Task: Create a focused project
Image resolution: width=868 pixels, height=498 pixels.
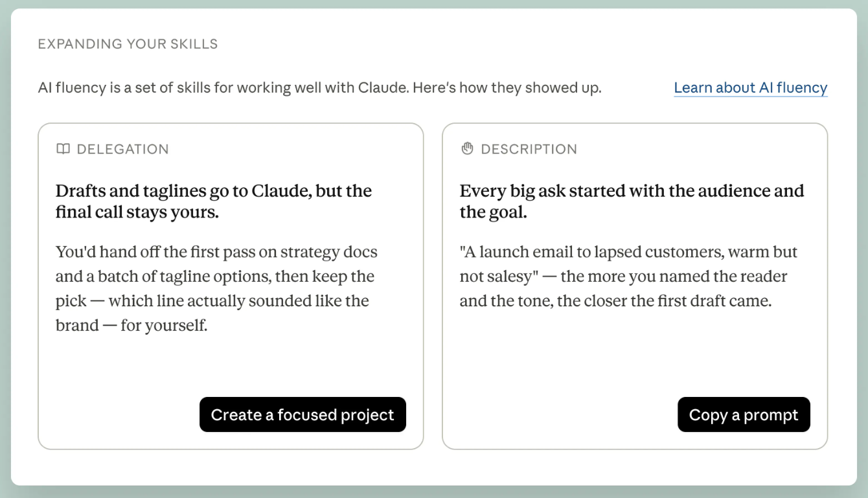Action: pyautogui.click(x=303, y=414)
